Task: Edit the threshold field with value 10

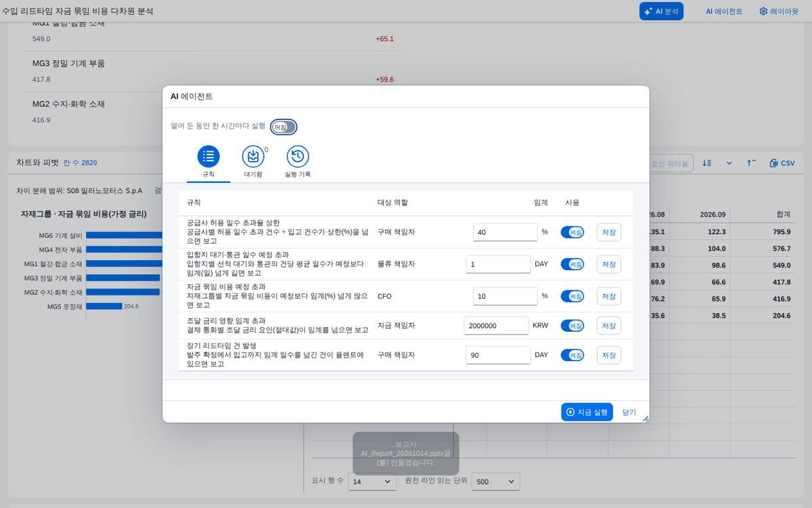Action: (505, 296)
